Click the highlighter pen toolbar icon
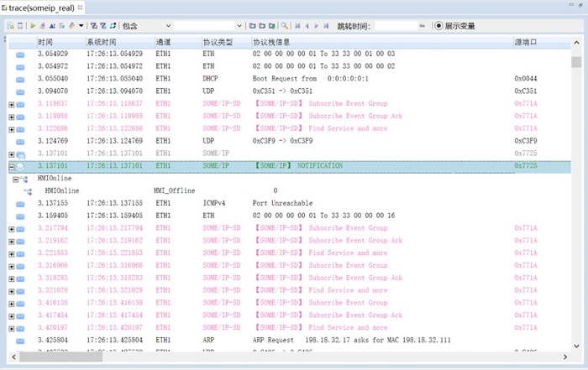 coord(71,26)
